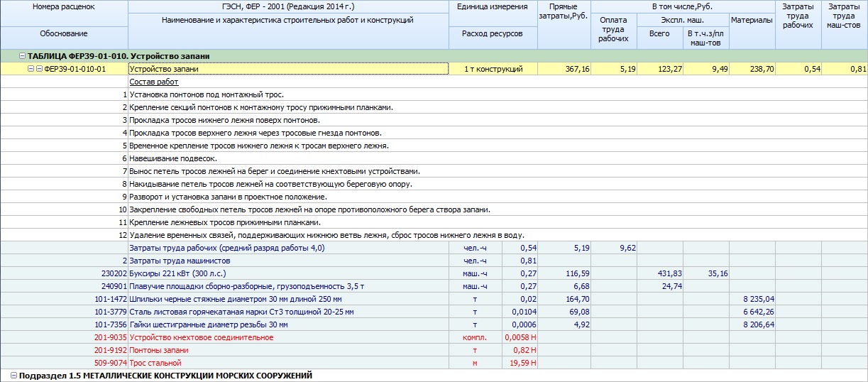Select resource code 101-1472
Screen dimensions: 868x382
(110, 299)
